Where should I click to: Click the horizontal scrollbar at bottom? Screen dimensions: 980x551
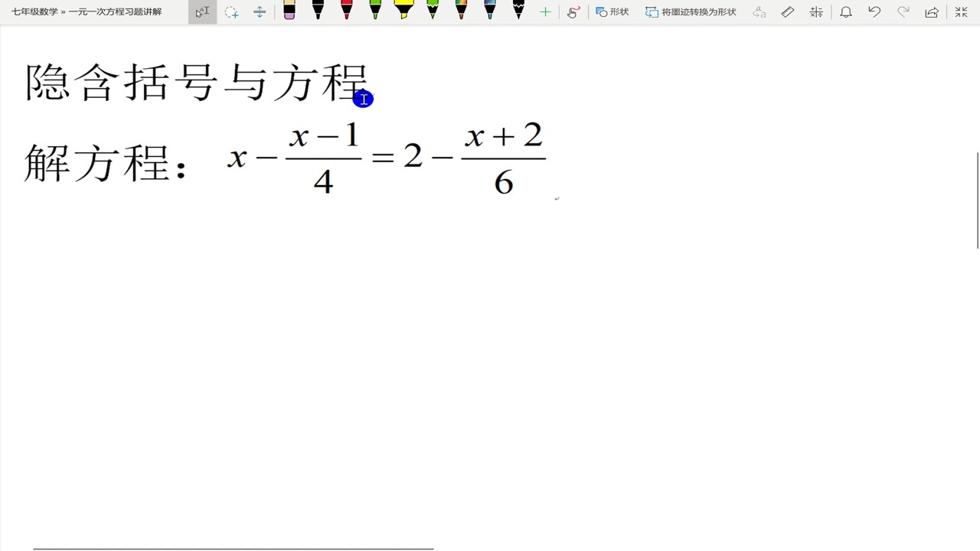click(x=233, y=549)
